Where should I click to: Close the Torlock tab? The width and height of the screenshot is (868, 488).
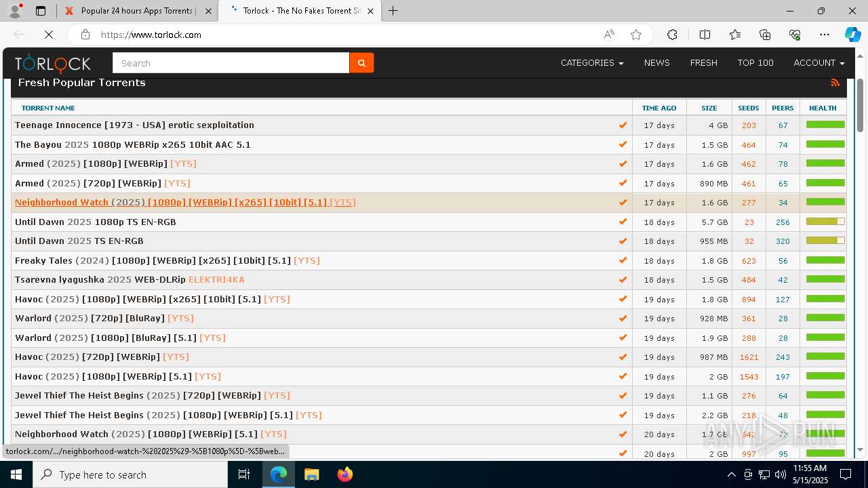[370, 11]
